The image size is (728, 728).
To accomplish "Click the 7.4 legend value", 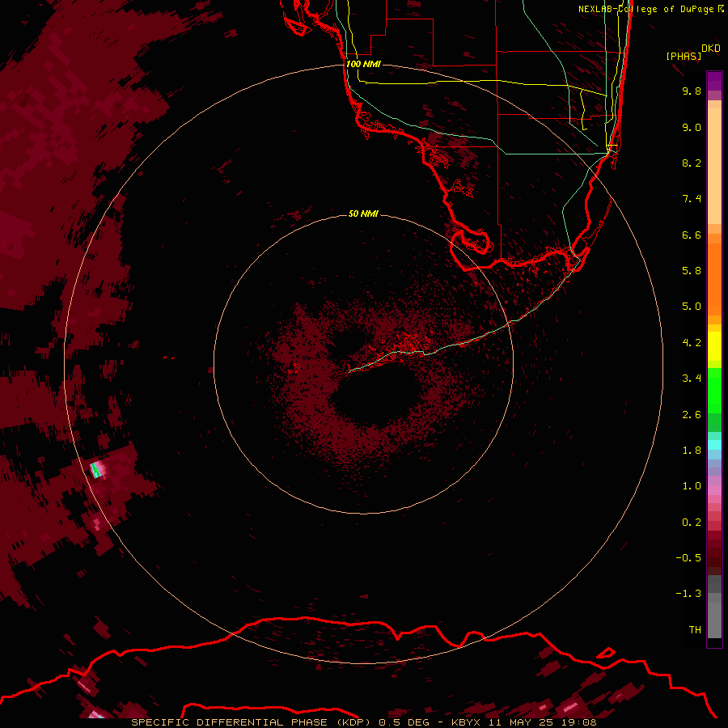I will point(692,199).
